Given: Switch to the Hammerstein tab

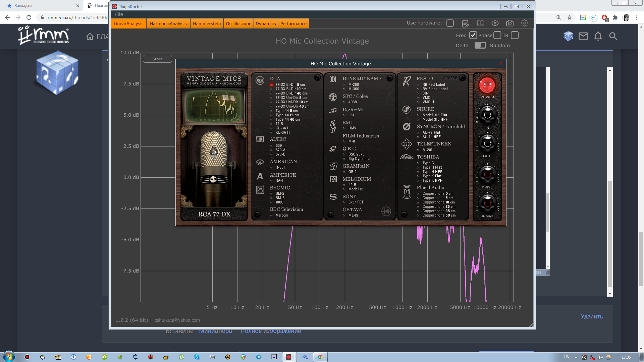Looking at the screenshot, I should pos(207,23).
